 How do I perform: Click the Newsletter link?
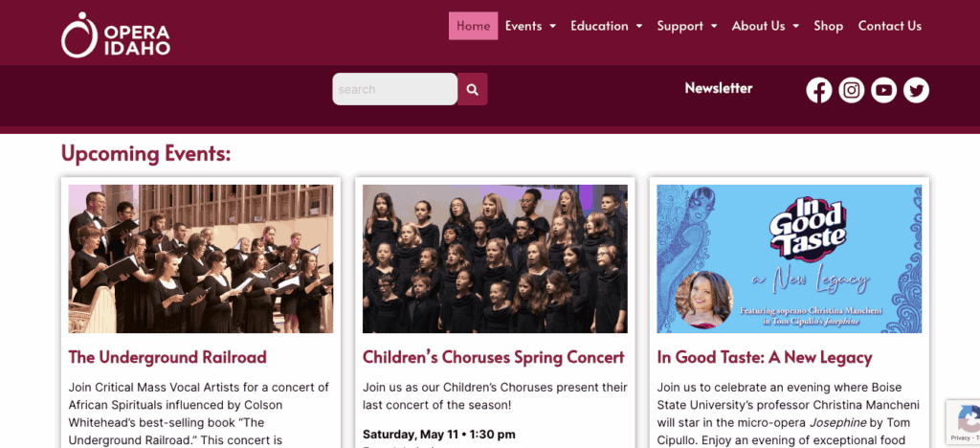pos(719,88)
